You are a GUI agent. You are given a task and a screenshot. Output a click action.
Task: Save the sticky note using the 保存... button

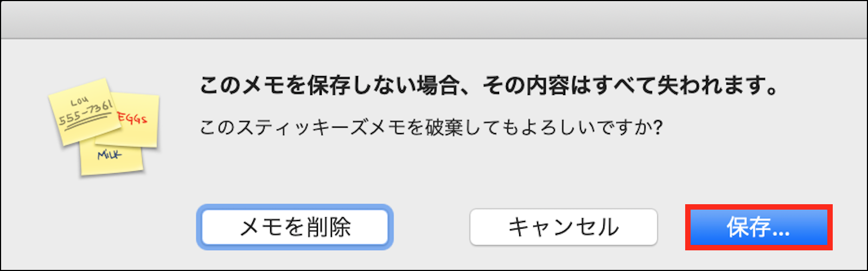[758, 227]
